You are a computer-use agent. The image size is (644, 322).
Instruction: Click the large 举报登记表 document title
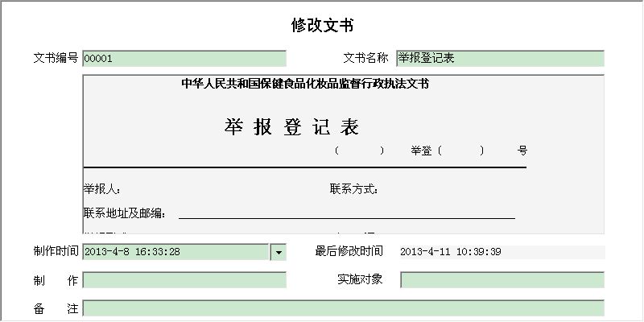tap(292, 126)
